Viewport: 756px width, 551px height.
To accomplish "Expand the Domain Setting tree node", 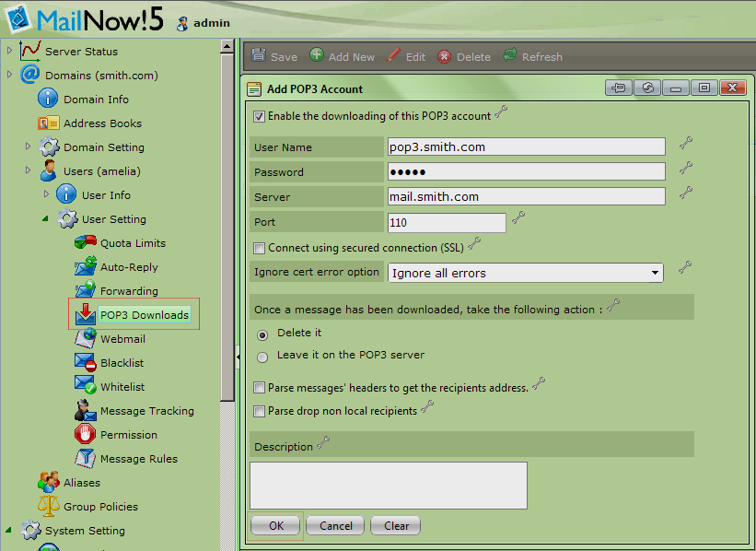I will click(28, 146).
